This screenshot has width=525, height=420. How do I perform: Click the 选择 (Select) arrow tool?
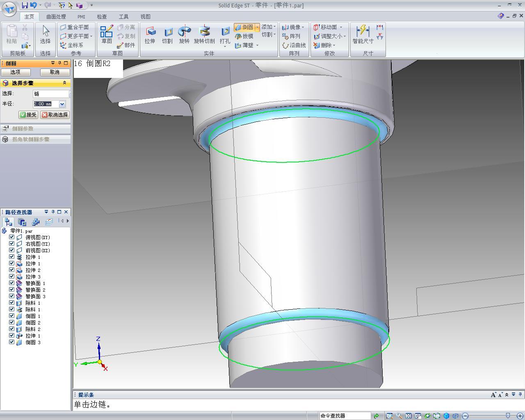click(x=46, y=34)
